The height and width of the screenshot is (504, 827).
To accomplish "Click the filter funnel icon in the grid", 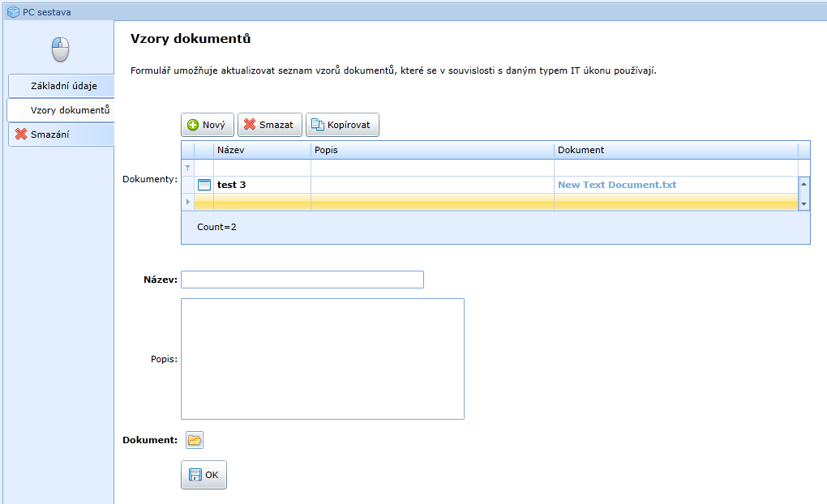I will [x=188, y=168].
